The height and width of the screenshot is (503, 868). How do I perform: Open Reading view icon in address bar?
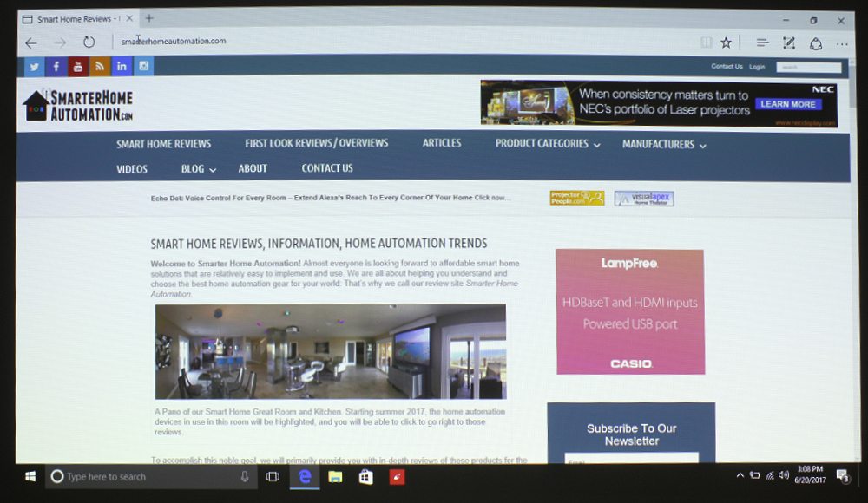(707, 42)
